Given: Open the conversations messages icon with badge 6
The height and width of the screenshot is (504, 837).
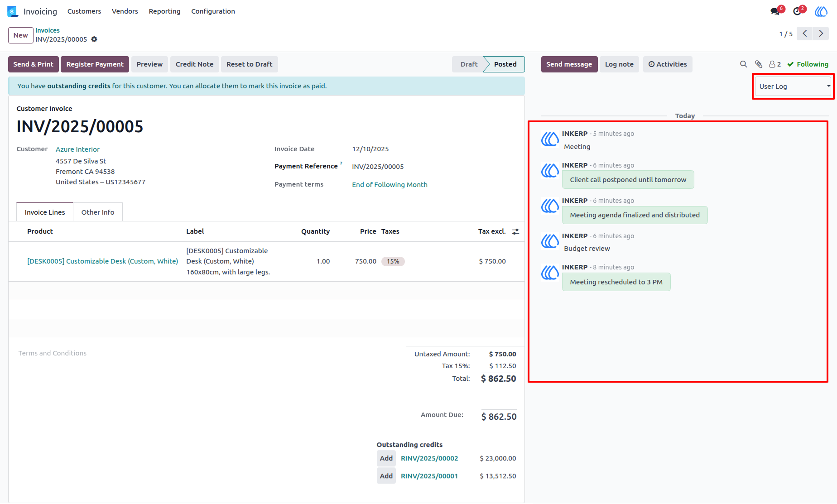Looking at the screenshot, I should [x=776, y=11].
